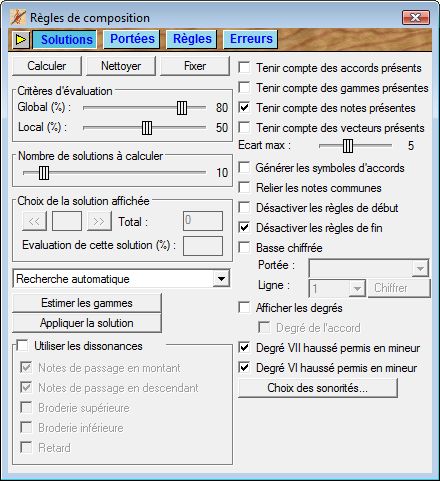Toggle Utiliser les dissonances checkbox
Image resolution: width=440 pixels, height=481 pixels.
pyautogui.click(x=22, y=346)
